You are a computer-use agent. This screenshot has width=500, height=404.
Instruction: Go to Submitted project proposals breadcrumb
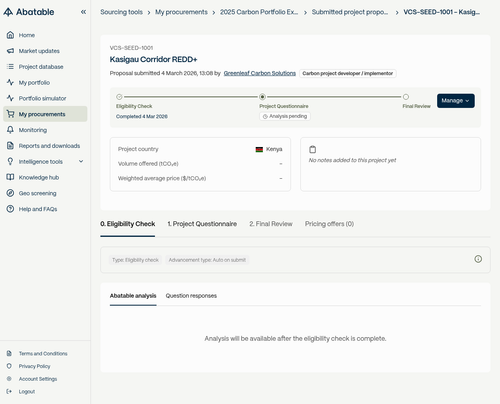tap(350, 12)
